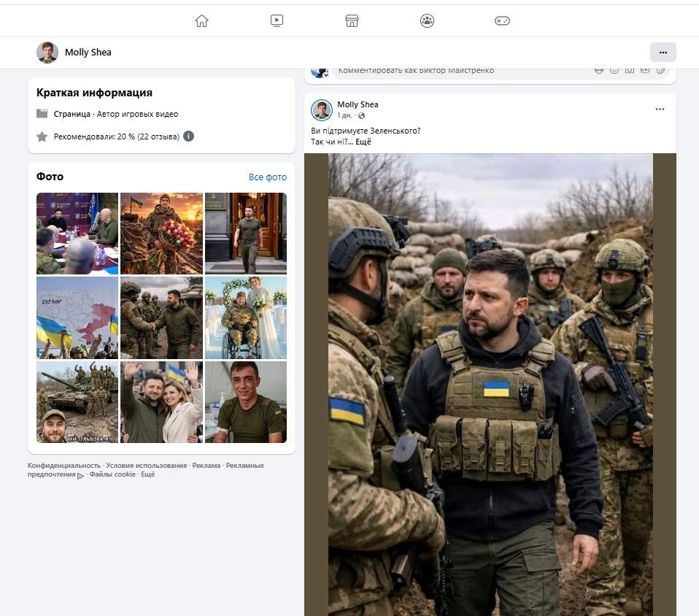The width and height of the screenshot is (699, 616).
Task: Open the "Файлы cookie" footer link
Action: [x=112, y=474]
